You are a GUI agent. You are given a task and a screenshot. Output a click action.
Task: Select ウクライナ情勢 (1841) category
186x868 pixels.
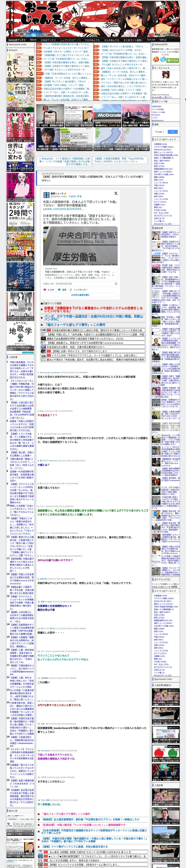coord(164,147)
